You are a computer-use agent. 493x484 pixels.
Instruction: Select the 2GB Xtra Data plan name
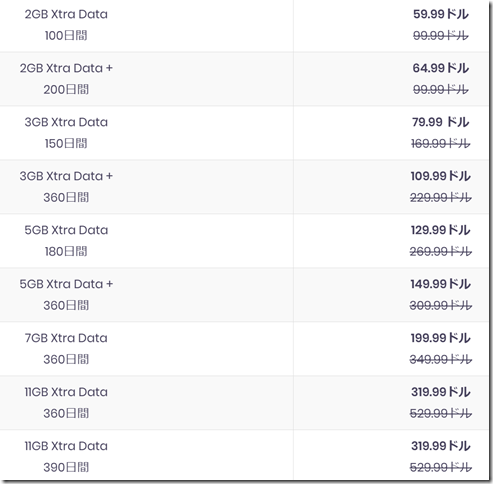(x=66, y=14)
